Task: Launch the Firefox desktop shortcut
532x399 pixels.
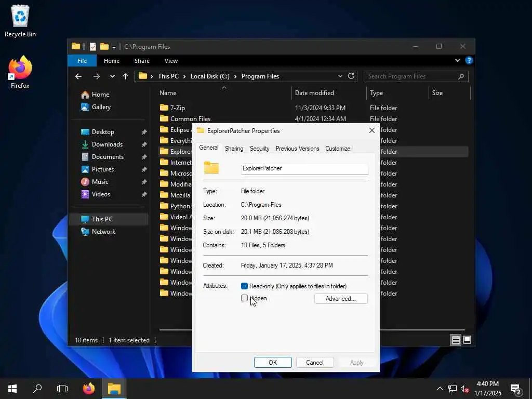Action: (x=20, y=72)
